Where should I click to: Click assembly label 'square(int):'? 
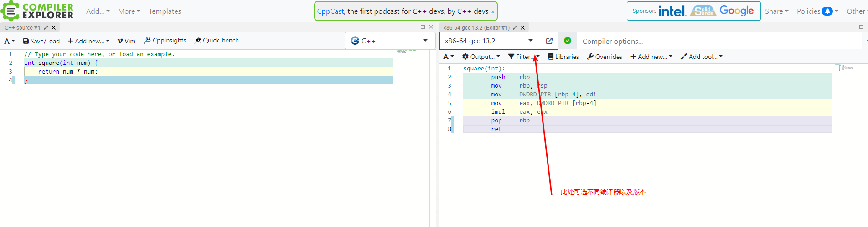pos(484,69)
